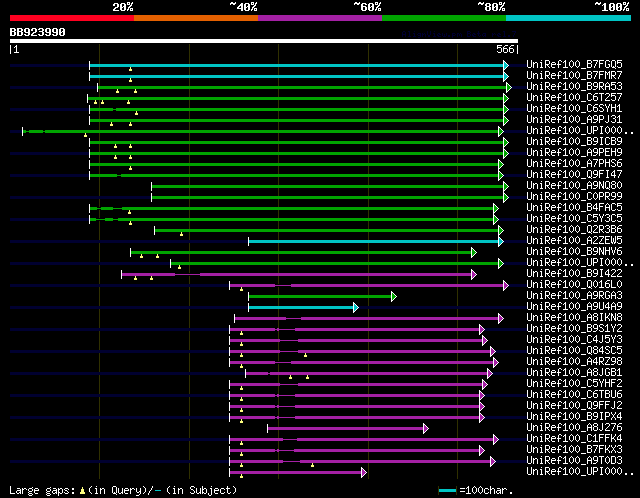The image size is (640, 498).
Task: Choose the UniRef100_Q2R3B6 entry
Action: tap(574, 230)
